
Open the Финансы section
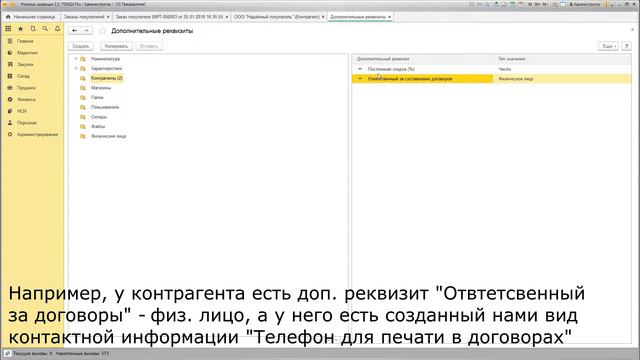(26, 99)
